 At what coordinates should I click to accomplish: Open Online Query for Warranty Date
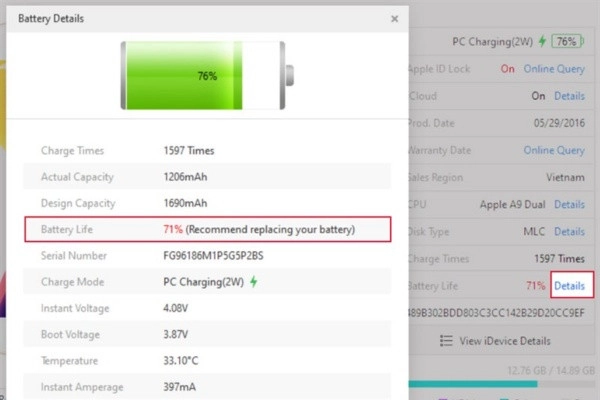point(555,150)
